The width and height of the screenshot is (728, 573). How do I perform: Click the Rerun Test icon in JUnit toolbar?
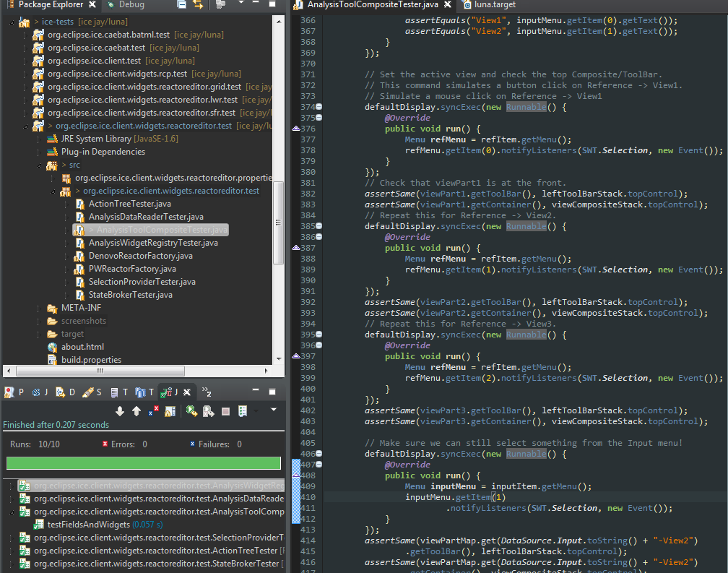[191, 411]
